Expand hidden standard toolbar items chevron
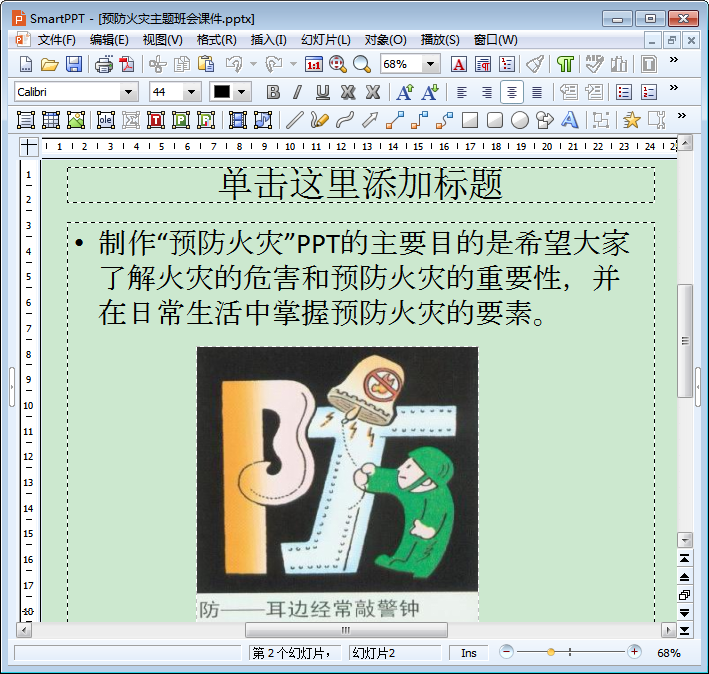 (x=674, y=59)
